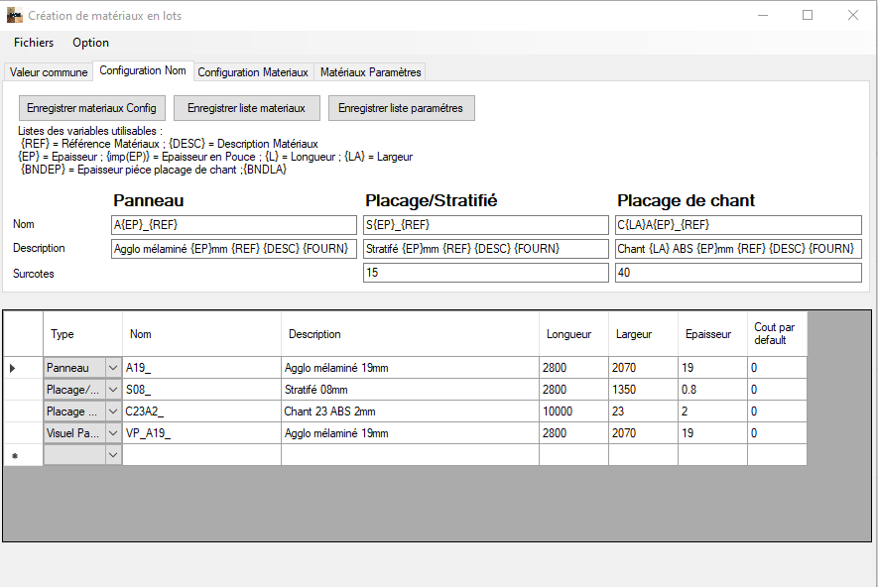Open the Fichiers menu
This screenshot has height=588, width=878.
[34, 43]
